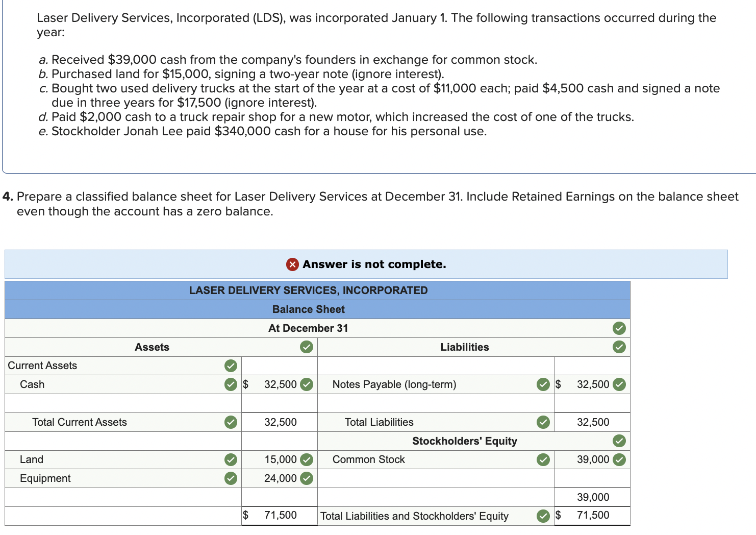Click the checkmark beside Total Liabilities and Stockholders' Equity

pyautogui.click(x=543, y=516)
